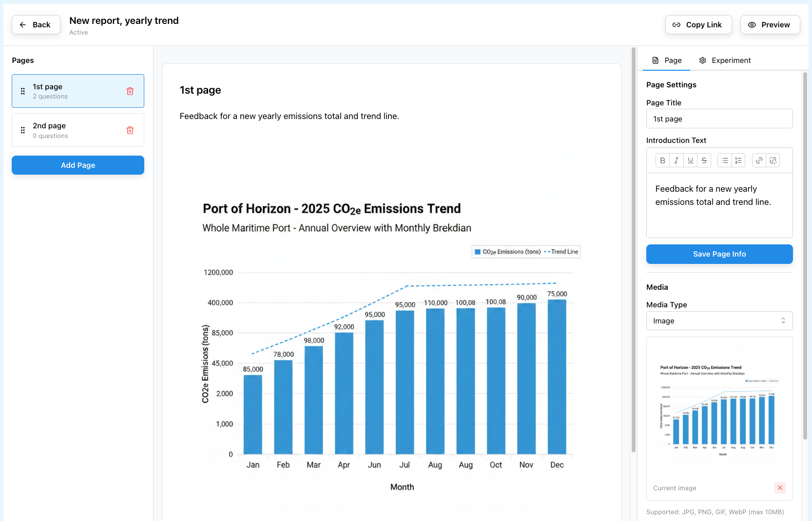Click the Add Page button
Viewport: 812px width, 521px height.
pos(78,165)
